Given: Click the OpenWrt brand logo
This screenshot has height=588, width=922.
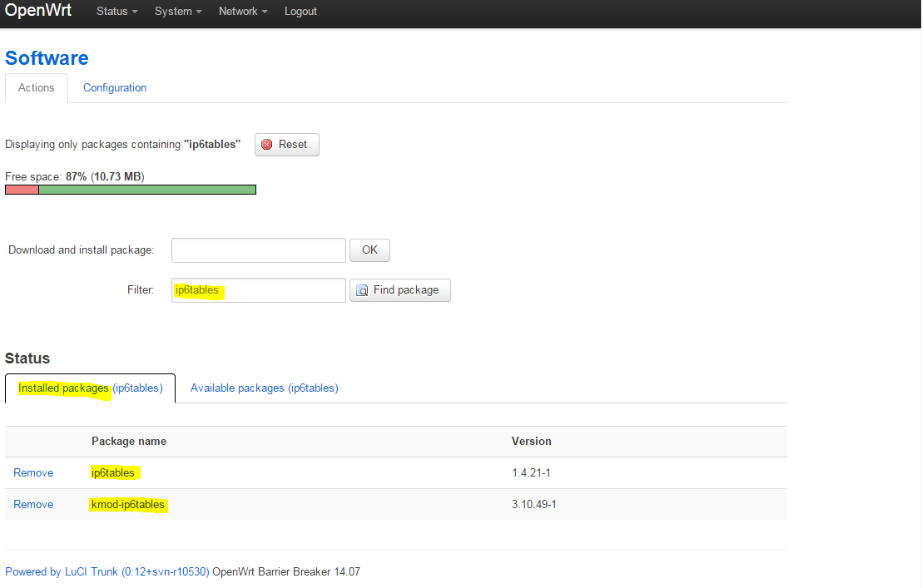Looking at the screenshot, I should click(40, 12).
